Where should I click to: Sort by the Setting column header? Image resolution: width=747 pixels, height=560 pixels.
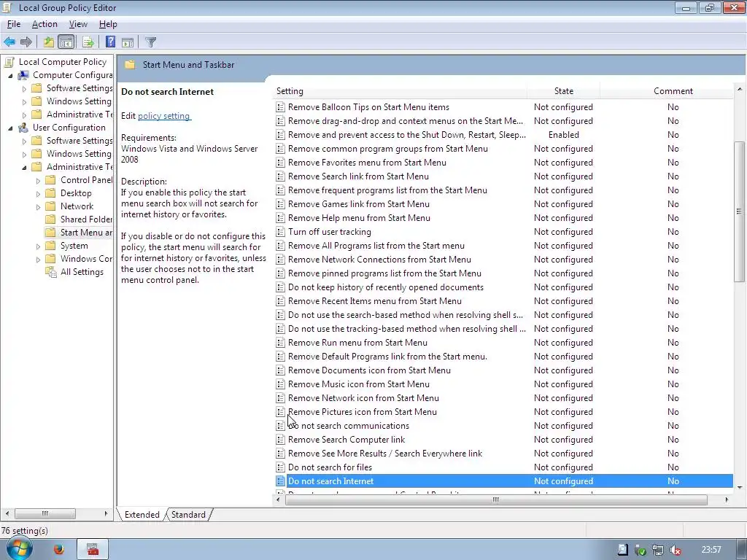(401, 91)
